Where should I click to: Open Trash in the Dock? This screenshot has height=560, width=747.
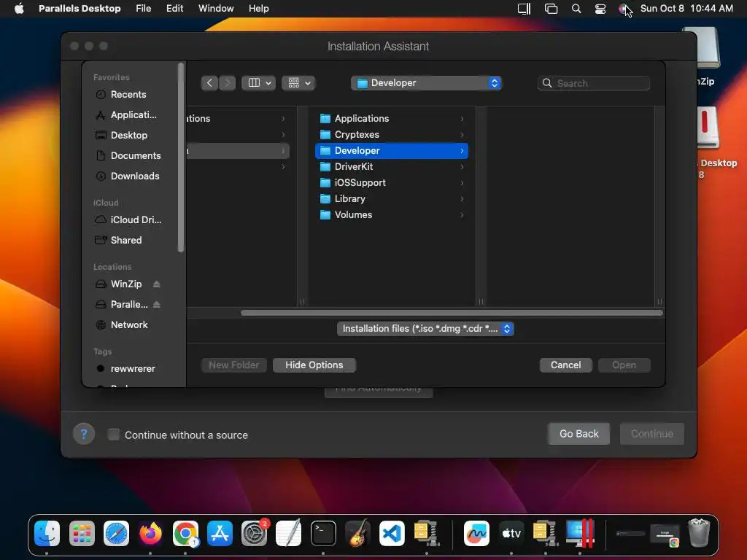[x=699, y=533]
